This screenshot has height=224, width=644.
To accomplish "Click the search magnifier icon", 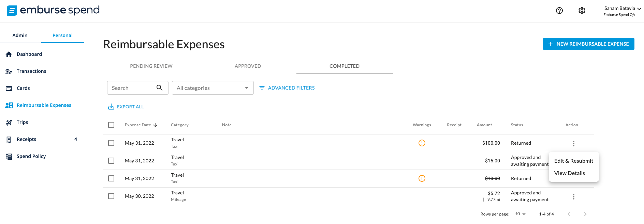I will 159,88.
